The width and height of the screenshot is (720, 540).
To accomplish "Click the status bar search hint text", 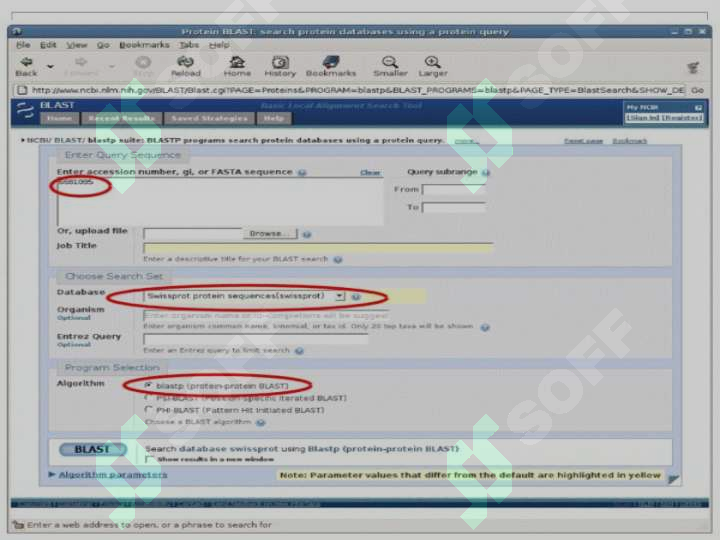I will tap(149, 525).
